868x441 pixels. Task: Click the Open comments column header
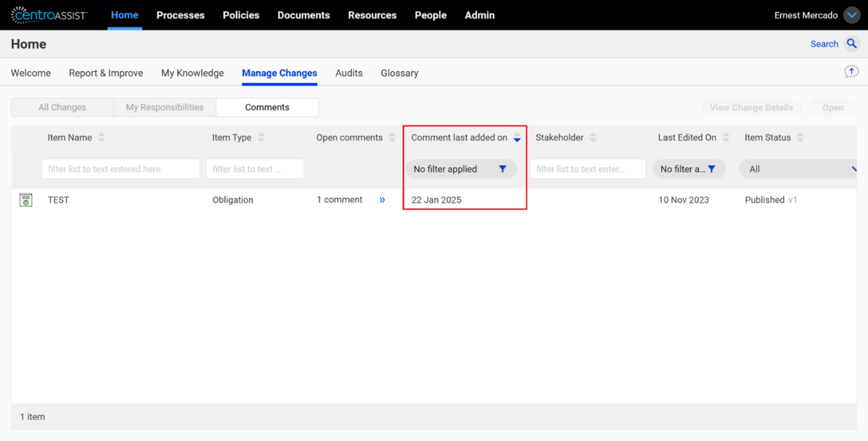pyautogui.click(x=349, y=137)
